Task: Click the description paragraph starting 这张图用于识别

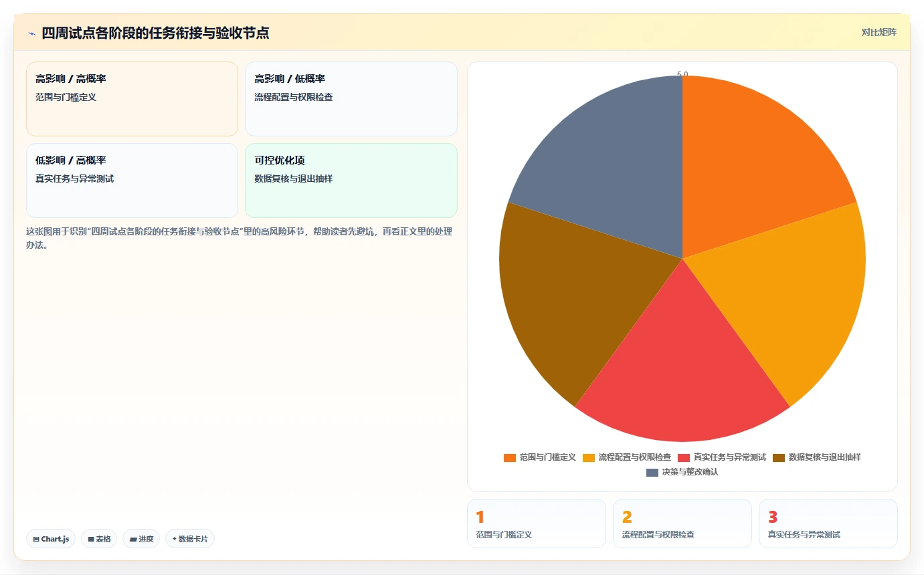Action: tap(240, 238)
